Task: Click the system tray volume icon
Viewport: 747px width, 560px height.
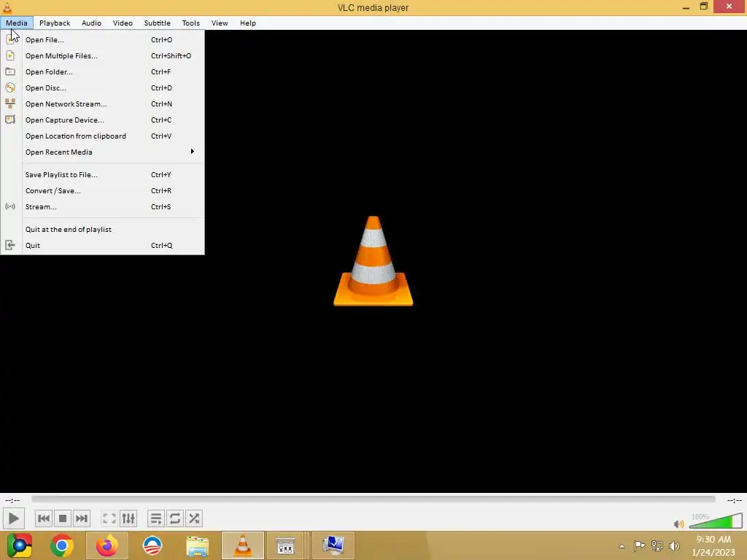Action: (674, 545)
